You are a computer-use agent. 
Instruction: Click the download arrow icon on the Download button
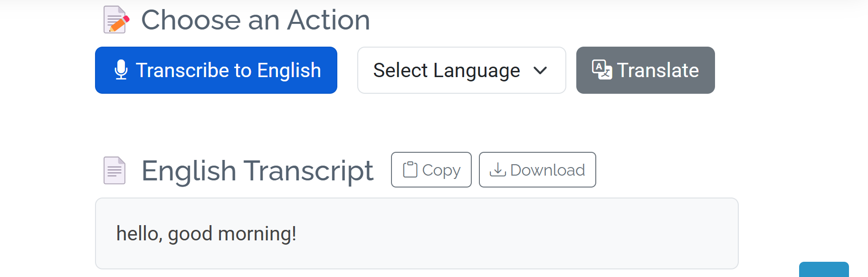pyautogui.click(x=498, y=170)
